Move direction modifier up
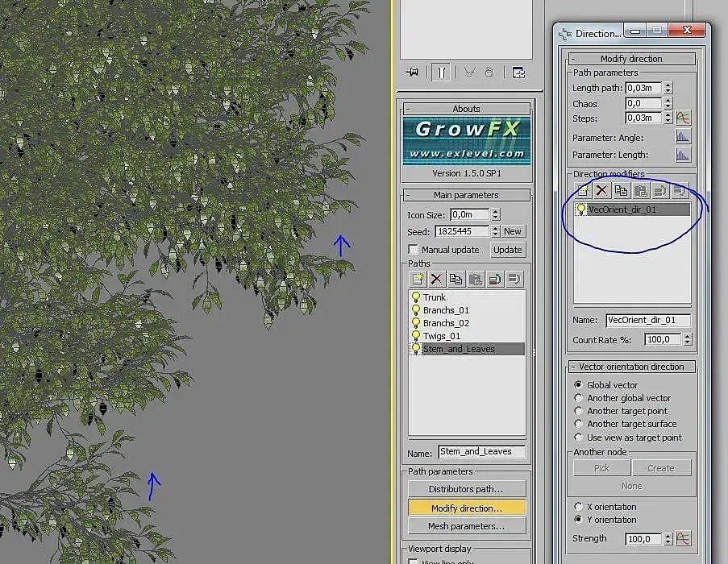Image resolution: width=728 pixels, height=564 pixels. coord(659,191)
